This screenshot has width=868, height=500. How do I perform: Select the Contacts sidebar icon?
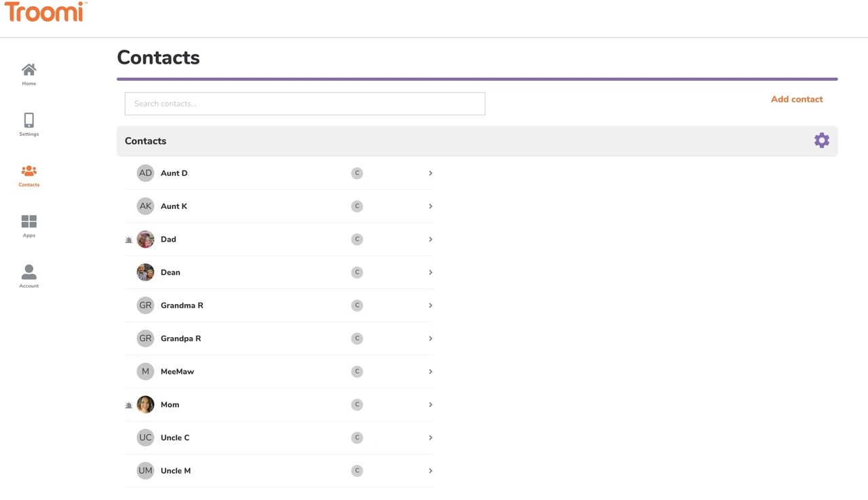28,171
